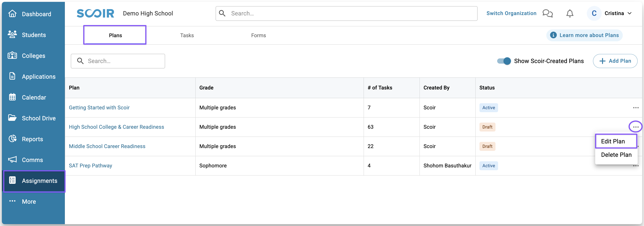Click the Reports pie chart icon
644x226 pixels.
[x=12, y=139]
